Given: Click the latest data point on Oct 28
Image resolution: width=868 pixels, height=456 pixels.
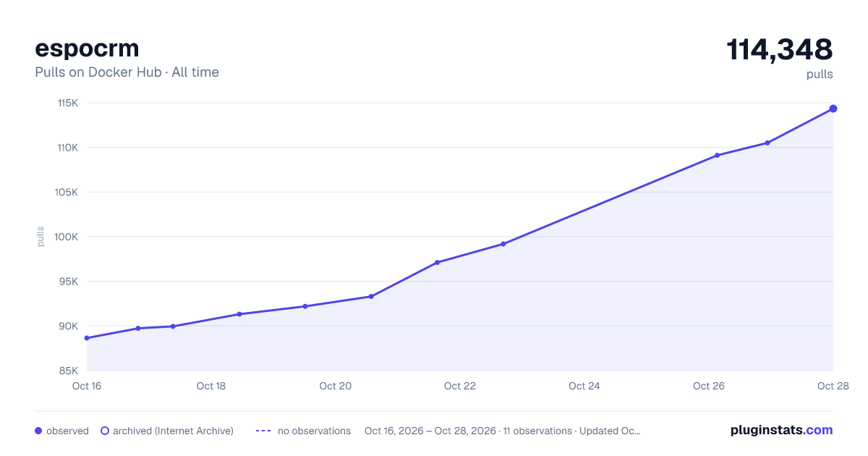Looking at the screenshot, I should (833, 109).
